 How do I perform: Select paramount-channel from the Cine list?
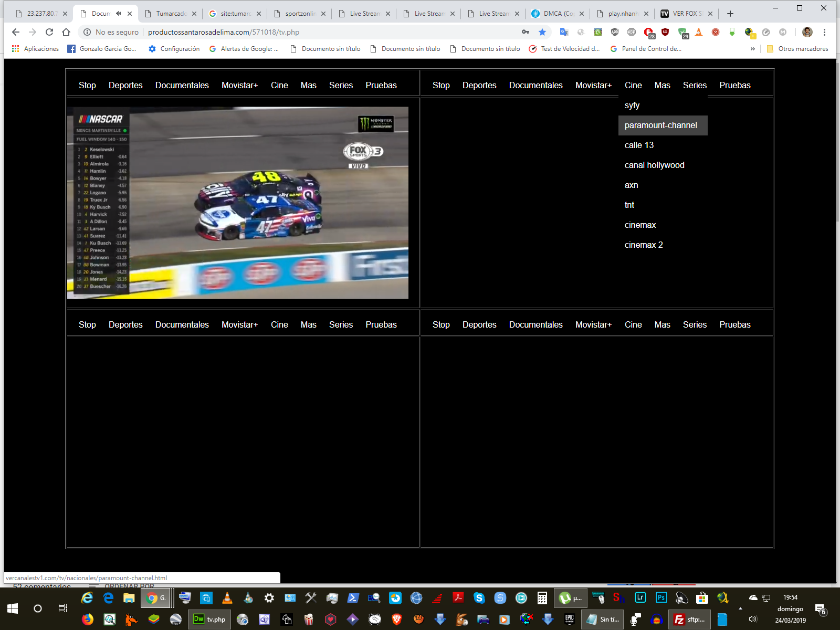660,125
